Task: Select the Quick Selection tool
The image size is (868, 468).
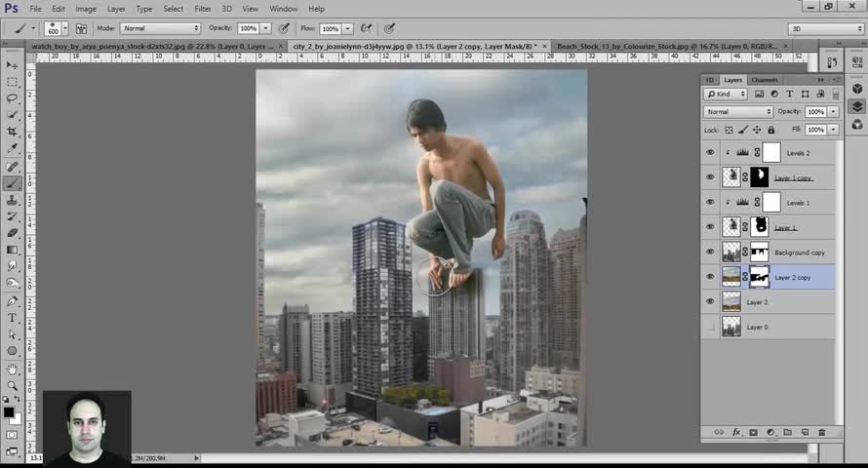Action: [x=12, y=115]
